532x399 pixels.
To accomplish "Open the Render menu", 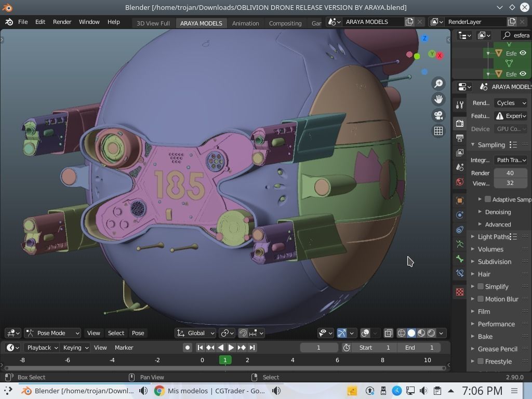I will point(62,22).
